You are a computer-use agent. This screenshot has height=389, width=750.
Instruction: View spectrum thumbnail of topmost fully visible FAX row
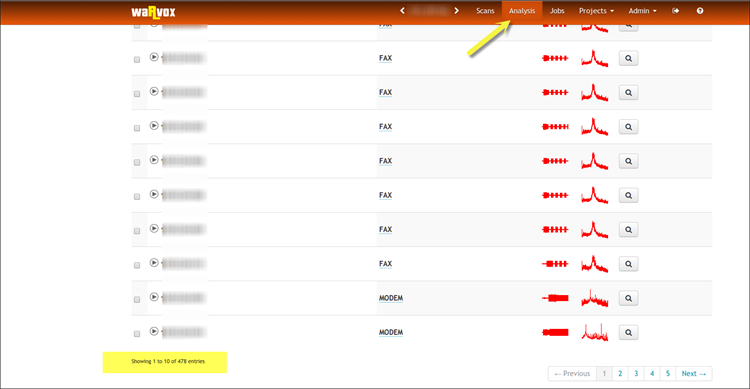pos(595,58)
